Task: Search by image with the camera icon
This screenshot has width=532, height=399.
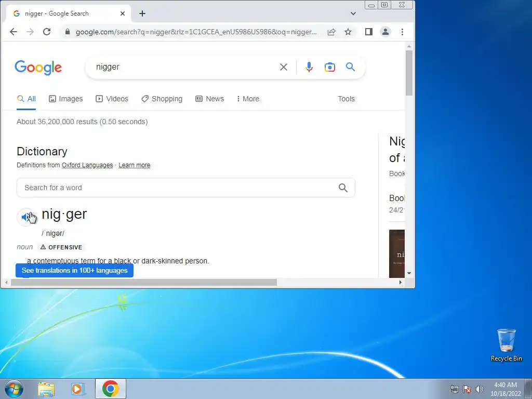Action: pos(330,67)
